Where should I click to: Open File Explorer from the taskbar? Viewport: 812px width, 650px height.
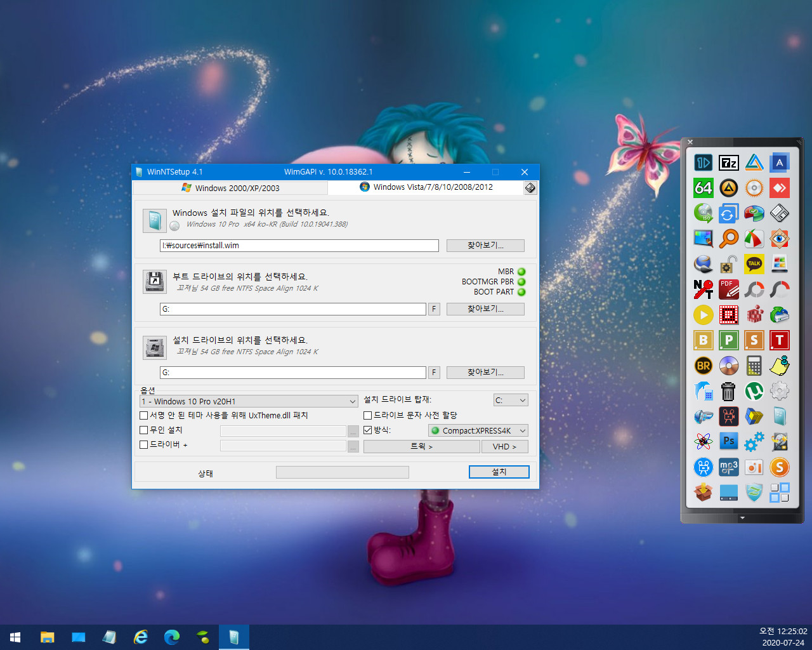[x=47, y=637]
